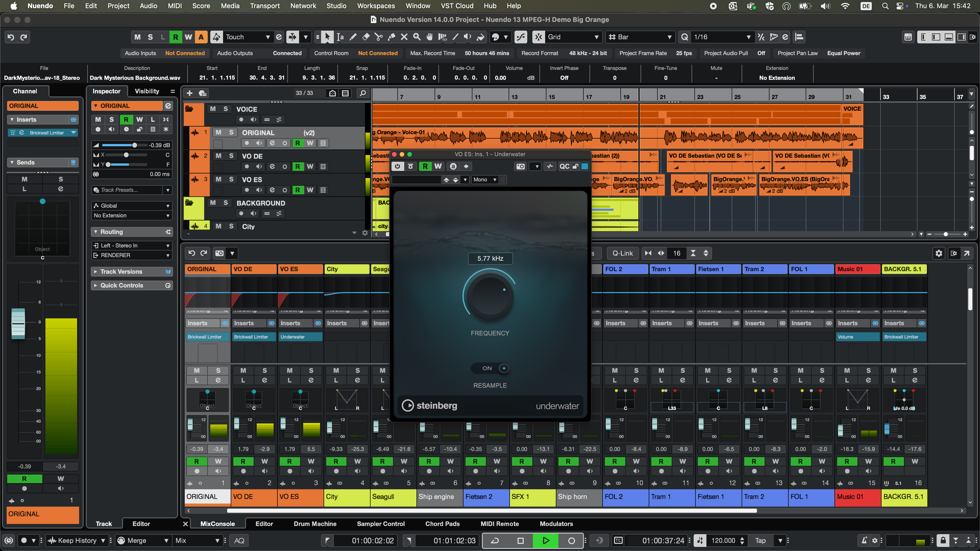Select the Scissors split tool

pos(378,37)
